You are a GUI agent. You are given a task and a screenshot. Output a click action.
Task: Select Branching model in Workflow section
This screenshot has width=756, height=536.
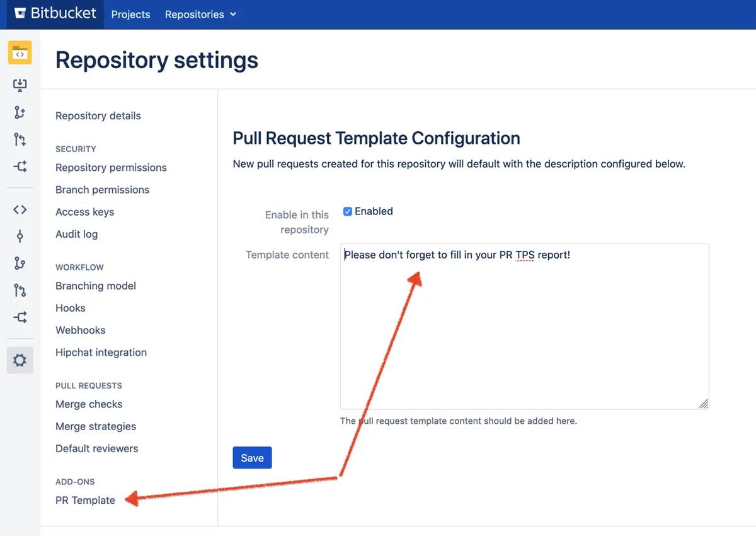[96, 286]
